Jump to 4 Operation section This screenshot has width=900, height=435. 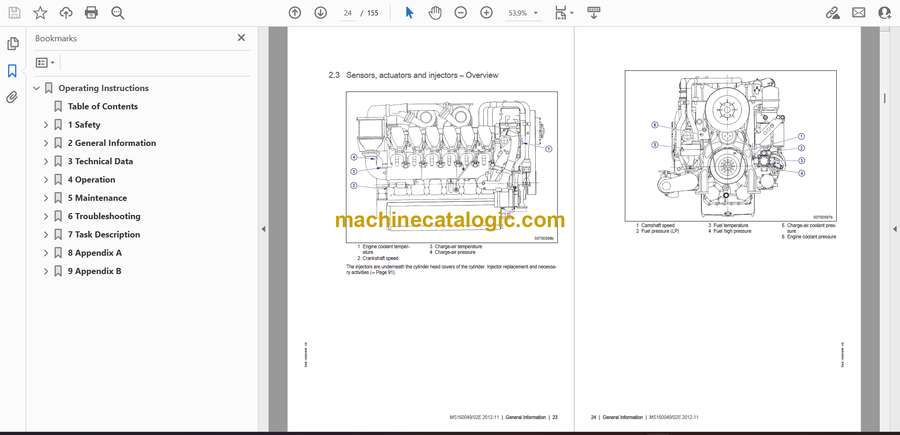[x=92, y=180]
